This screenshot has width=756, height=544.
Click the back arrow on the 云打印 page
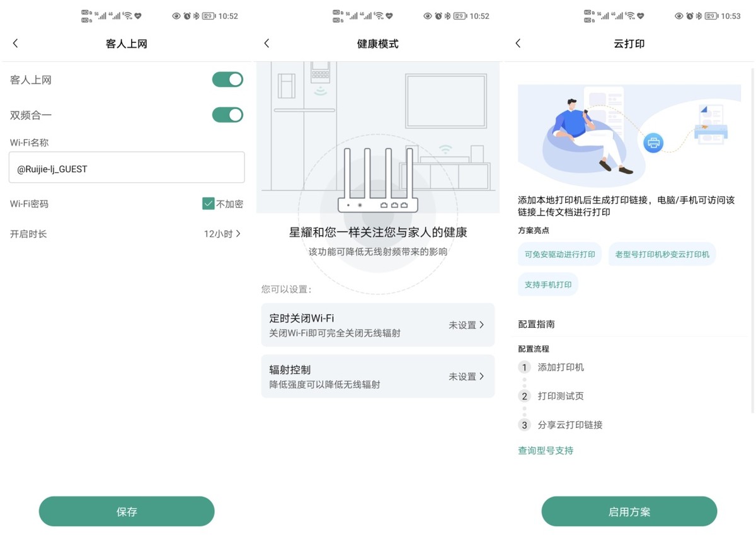coord(517,43)
